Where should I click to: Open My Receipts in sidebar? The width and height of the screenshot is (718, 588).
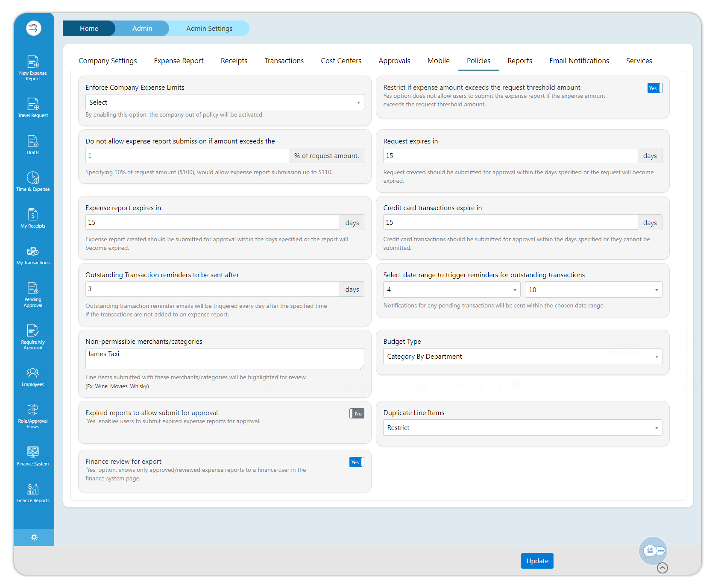pos(33,218)
